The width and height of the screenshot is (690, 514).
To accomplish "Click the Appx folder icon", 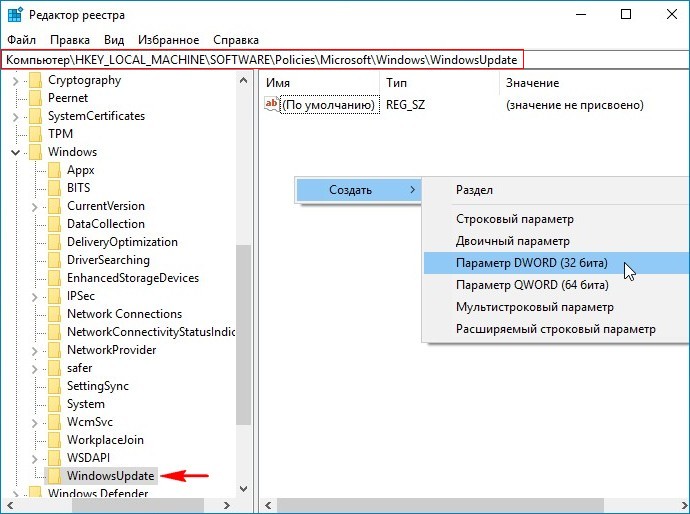I will click(x=54, y=170).
